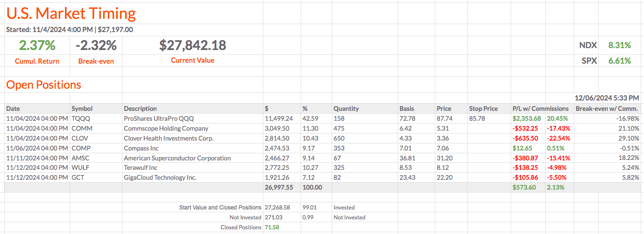The image size is (644, 234).
Task: Select the Not Invested amount 271.03
Action: coord(274,217)
